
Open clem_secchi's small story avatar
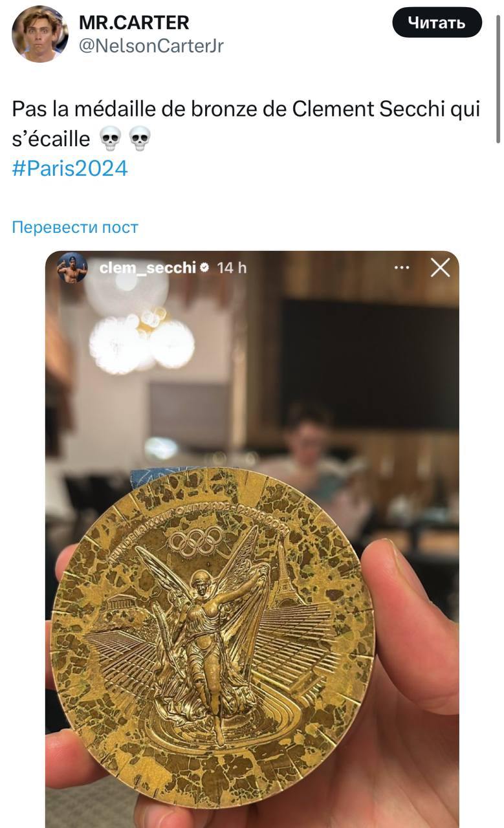pyautogui.click(x=72, y=267)
